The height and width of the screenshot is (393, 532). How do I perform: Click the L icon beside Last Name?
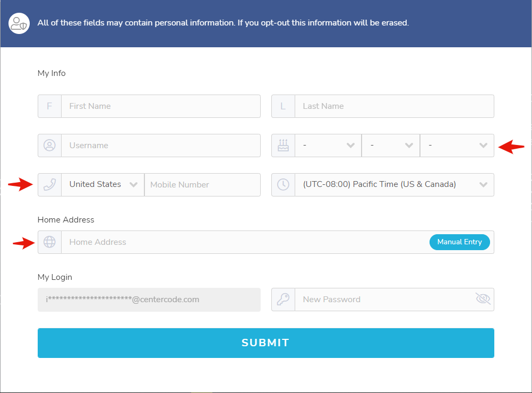tap(284, 106)
